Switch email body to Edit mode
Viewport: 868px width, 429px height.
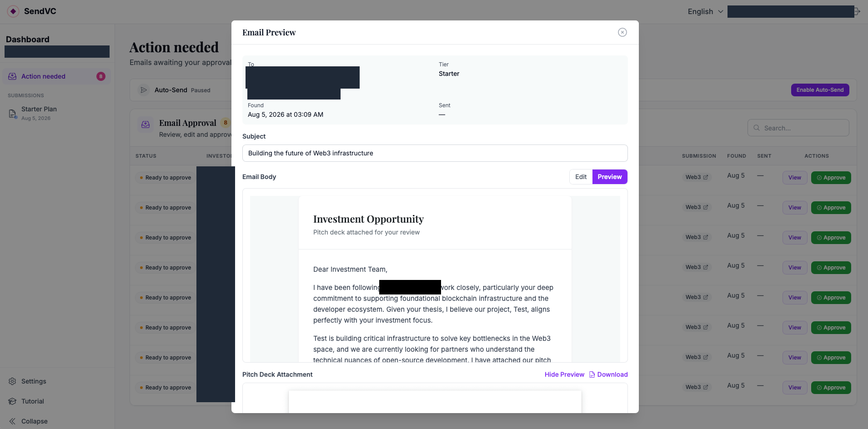[x=581, y=177]
